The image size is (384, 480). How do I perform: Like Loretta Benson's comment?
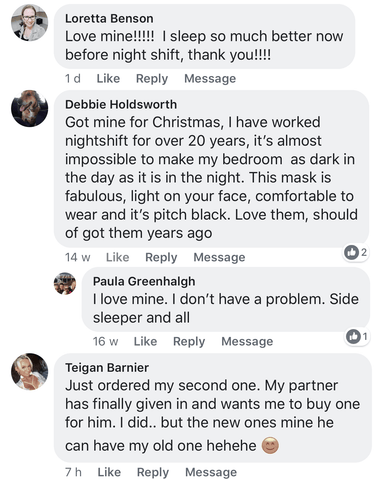pos(108,79)
